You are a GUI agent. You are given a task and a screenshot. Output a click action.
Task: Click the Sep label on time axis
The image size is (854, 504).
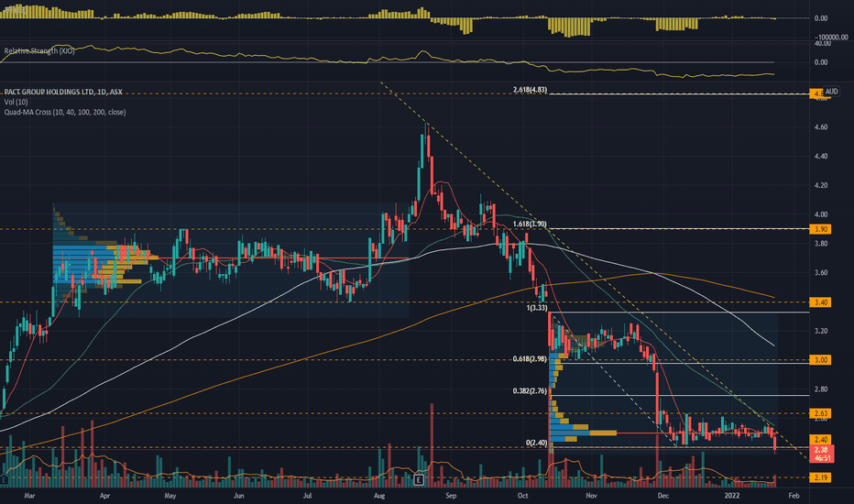click(451, 496)
